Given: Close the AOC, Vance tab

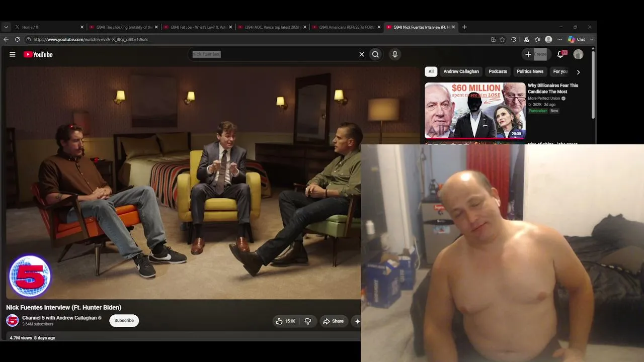Looking at the screenshot, I should [305, 27].
